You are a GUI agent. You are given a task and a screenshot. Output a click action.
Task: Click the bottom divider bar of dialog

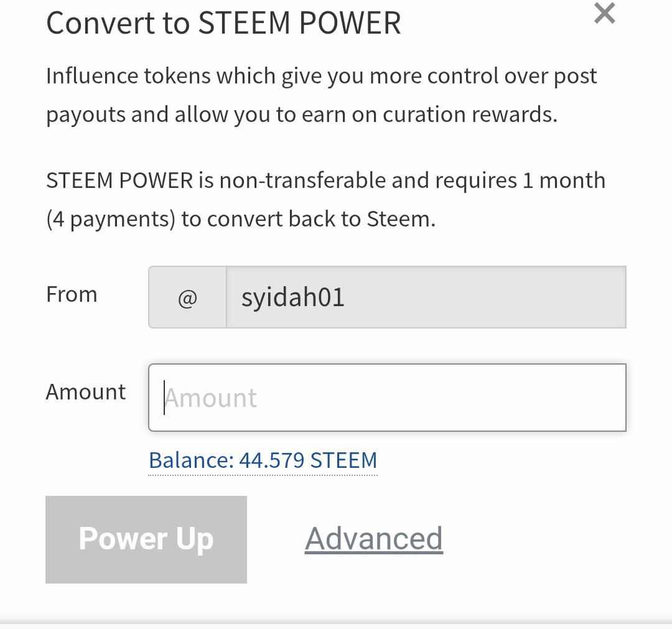tap(336, 623)
